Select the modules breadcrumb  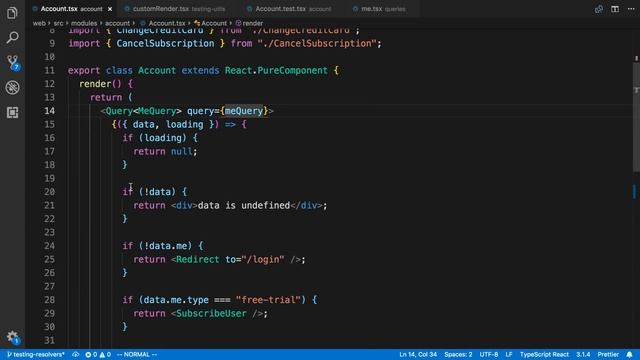[x=84, y=23]
